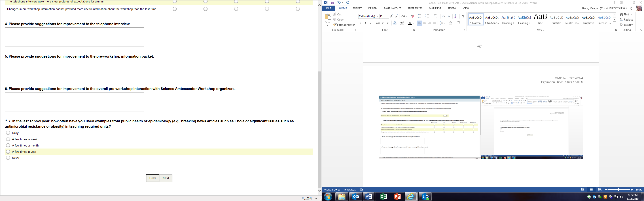This screenshot has width=644, height=201.
Task: Start a numbered list
Action: point(427,16)
